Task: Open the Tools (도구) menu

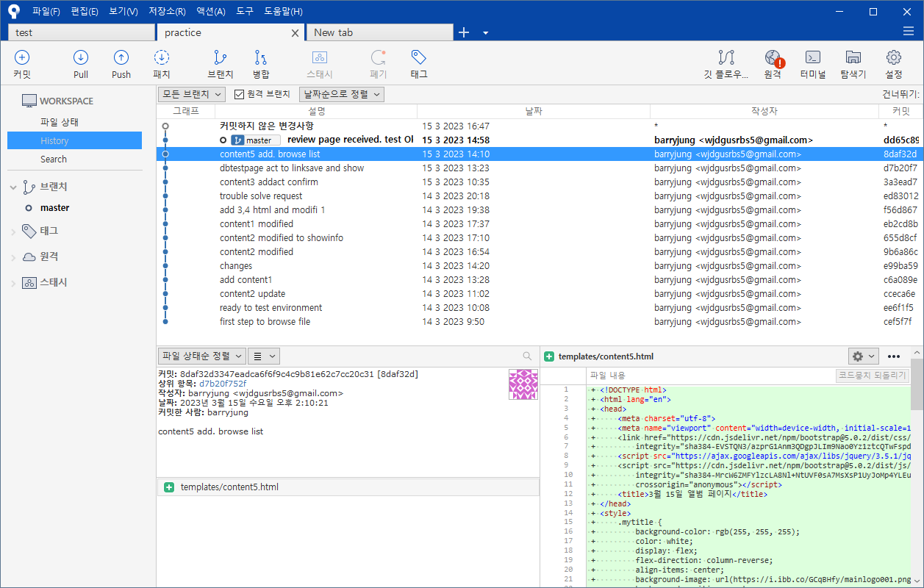Action: [245, 12]
